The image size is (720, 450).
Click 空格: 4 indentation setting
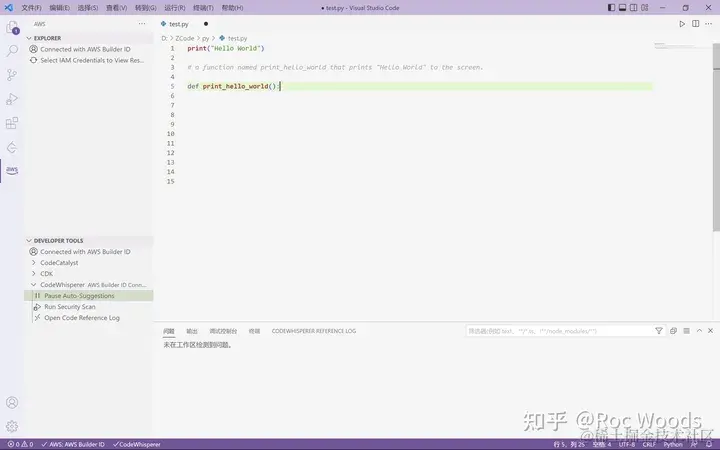pyautogui.click(x=602, y=444)
